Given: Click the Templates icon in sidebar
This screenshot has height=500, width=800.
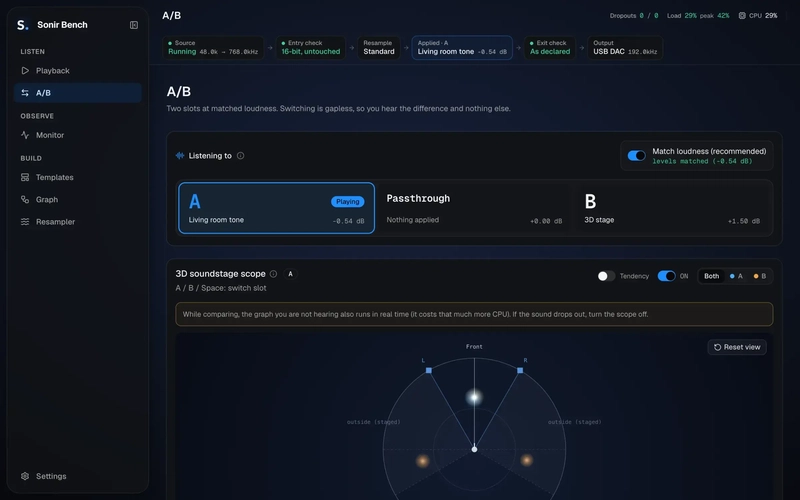Looking at the screenshot, I should click(25, 178).
